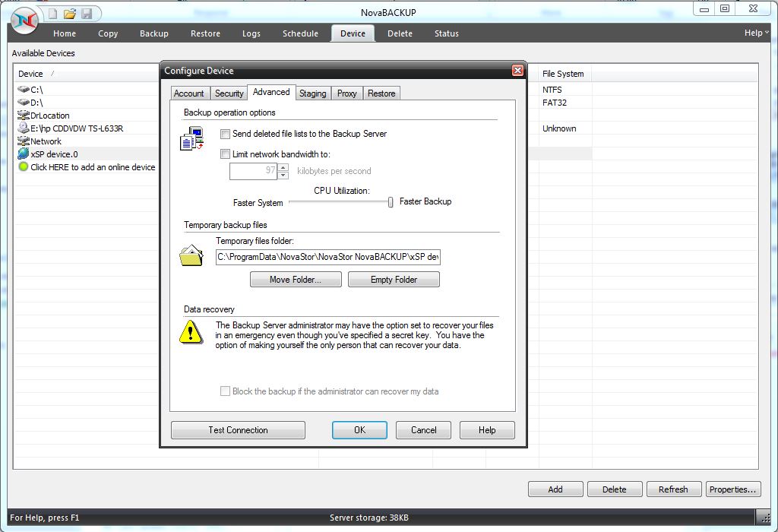The width and height of the screenshot is (778, 532).
Task: Switch to the Account tab
Action: click(188, 93)
